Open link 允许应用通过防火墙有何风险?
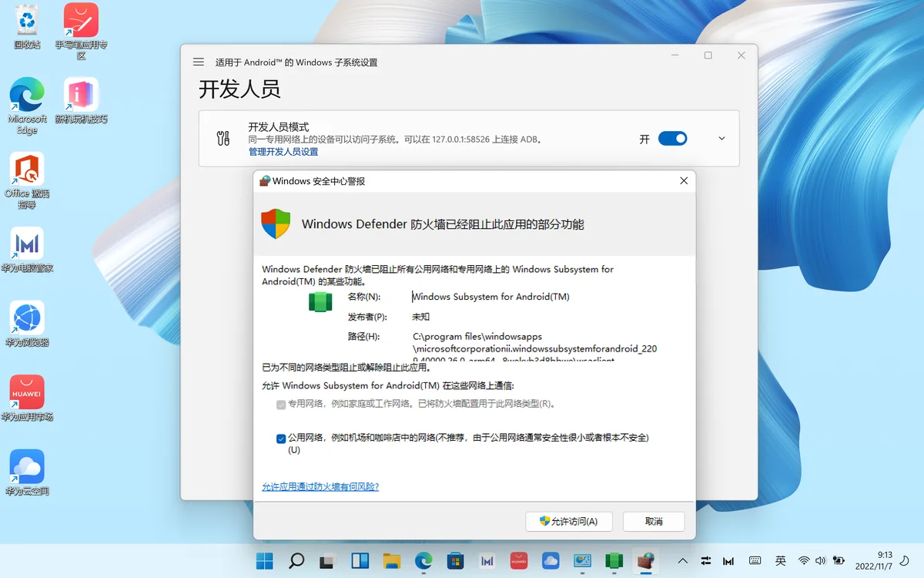Viewport: 924px width, 578px height. 320,487
